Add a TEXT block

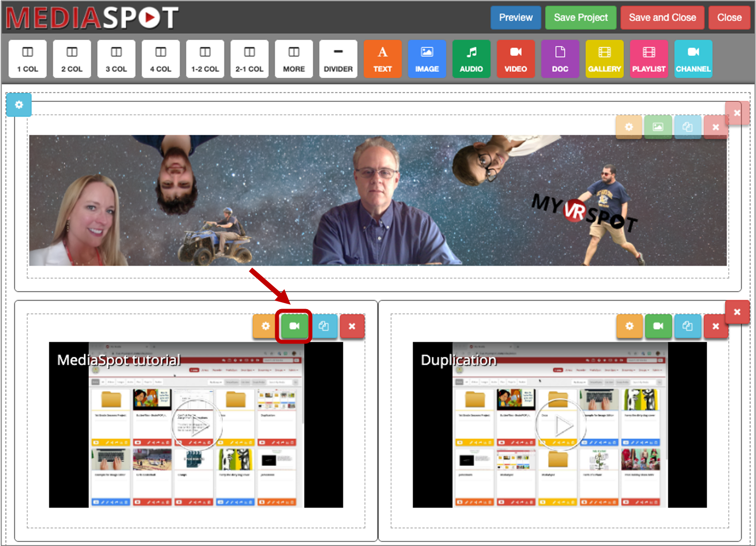[x=382, y=59]
